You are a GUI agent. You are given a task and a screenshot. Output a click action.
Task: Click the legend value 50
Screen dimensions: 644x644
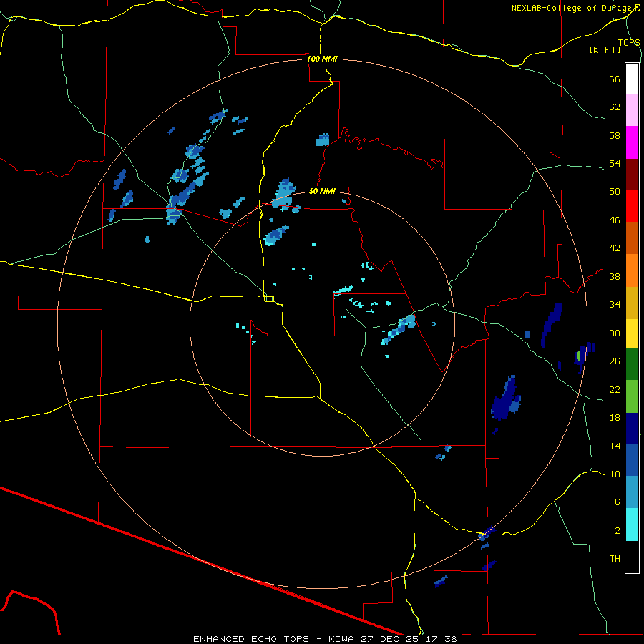point(615,191)
